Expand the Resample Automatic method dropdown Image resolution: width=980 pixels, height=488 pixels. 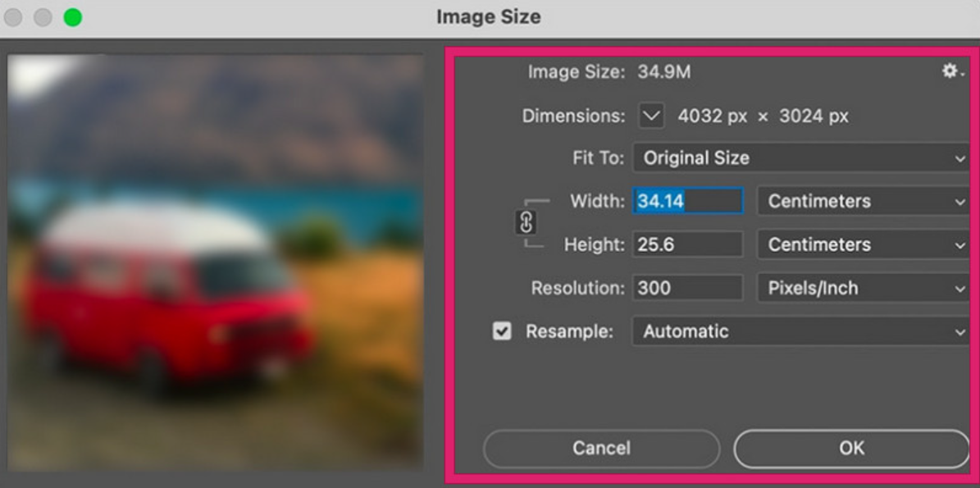point(800,331)
